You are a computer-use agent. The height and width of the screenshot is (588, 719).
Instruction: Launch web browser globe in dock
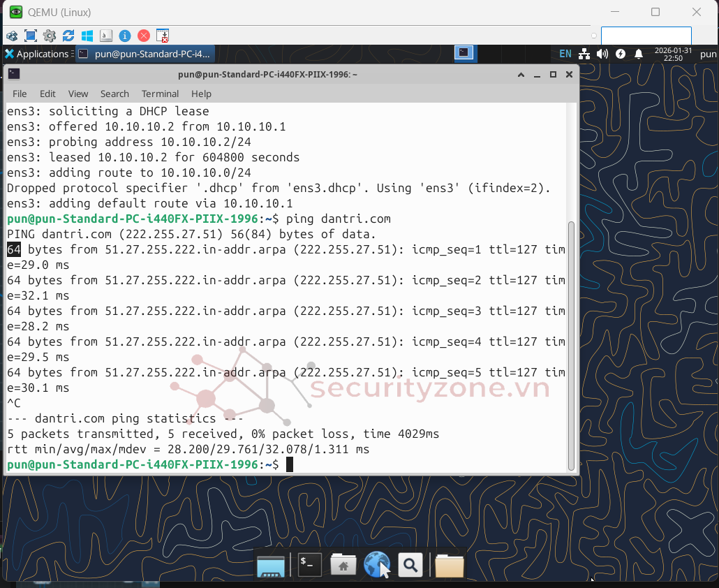tap(377, 565)
